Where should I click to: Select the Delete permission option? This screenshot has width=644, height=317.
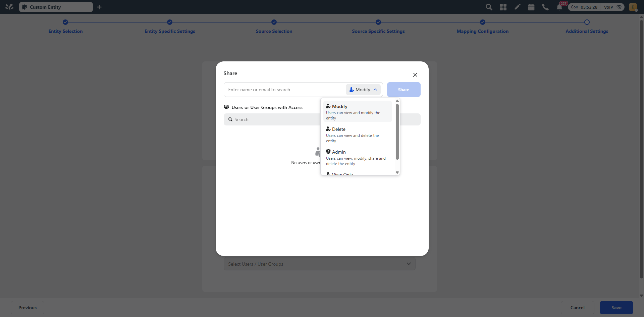358,135
